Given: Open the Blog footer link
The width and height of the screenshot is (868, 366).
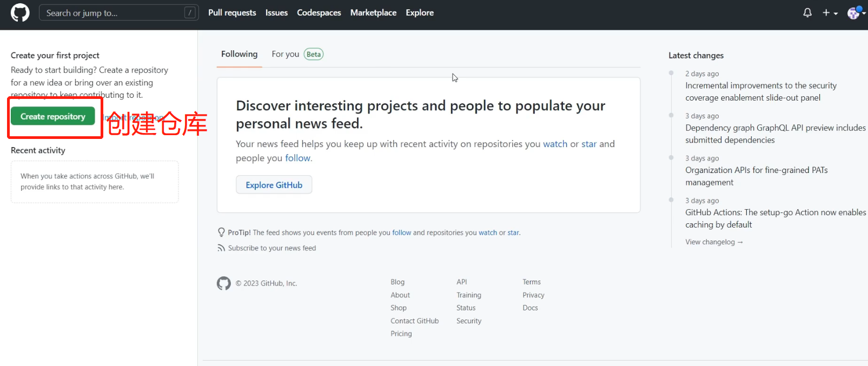Looking at the screenshot, I should click(x=397, y=282).
